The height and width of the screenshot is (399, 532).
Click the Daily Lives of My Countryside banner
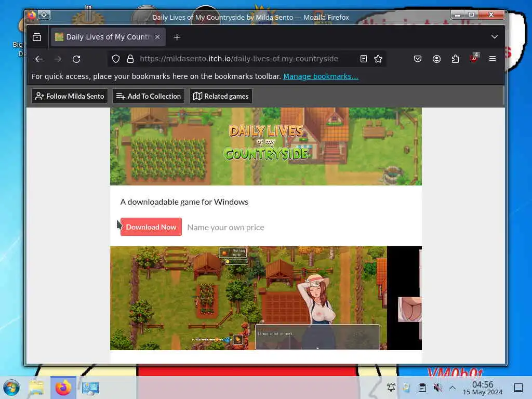coord(266,147)
